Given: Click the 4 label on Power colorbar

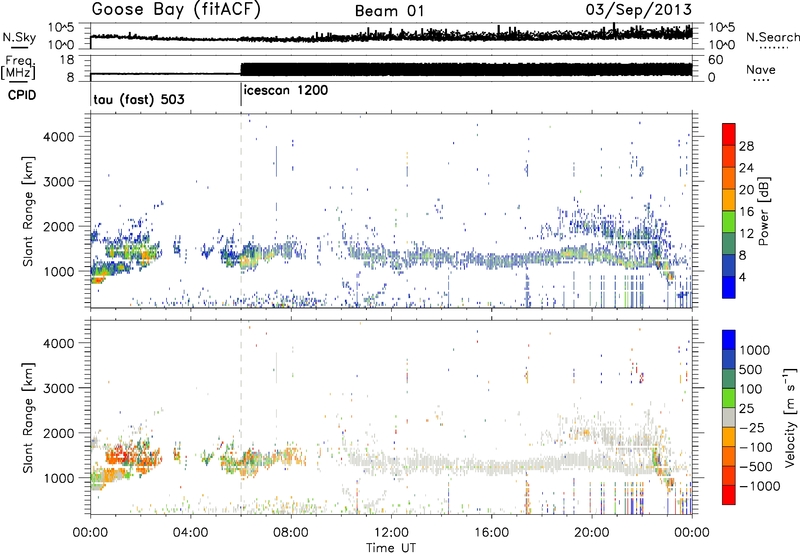Looking at the screenshot, I should click(743, 277).
